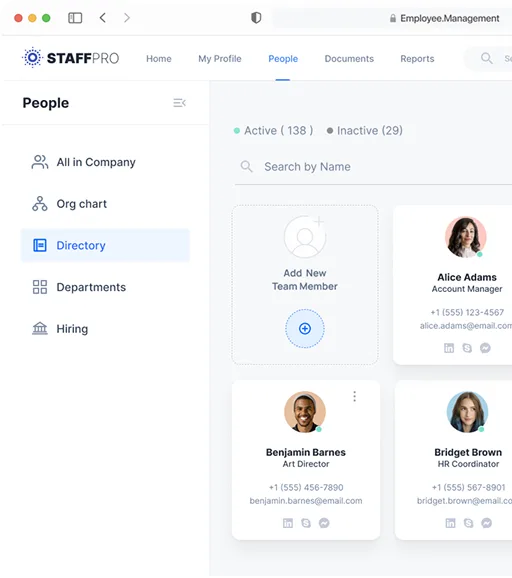512x578 pixels.
Task: Open Benjamin Barnes Skype icon
Action: [306, 523]
